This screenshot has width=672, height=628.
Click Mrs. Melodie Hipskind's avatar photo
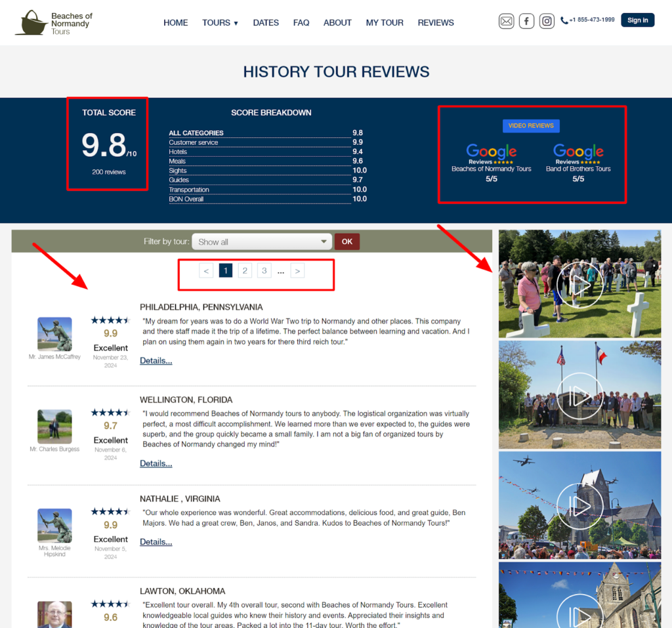[54, 526]
